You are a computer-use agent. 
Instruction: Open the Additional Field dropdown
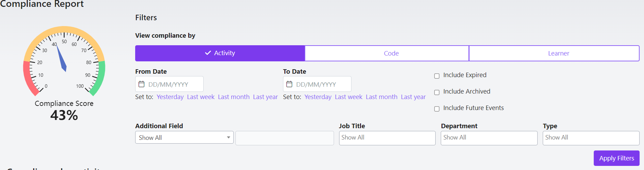(x=184, y=137)
